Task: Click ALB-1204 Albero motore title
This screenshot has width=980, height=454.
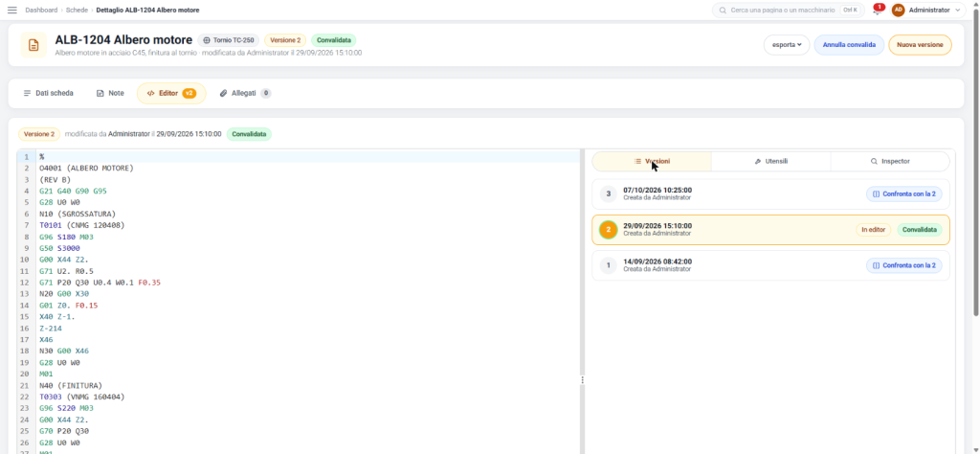Action: (123, 40)
